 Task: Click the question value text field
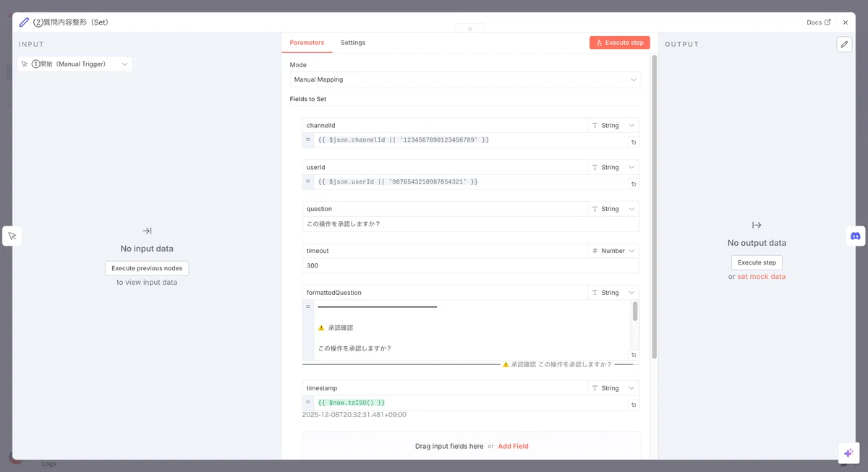coord(471,224)
